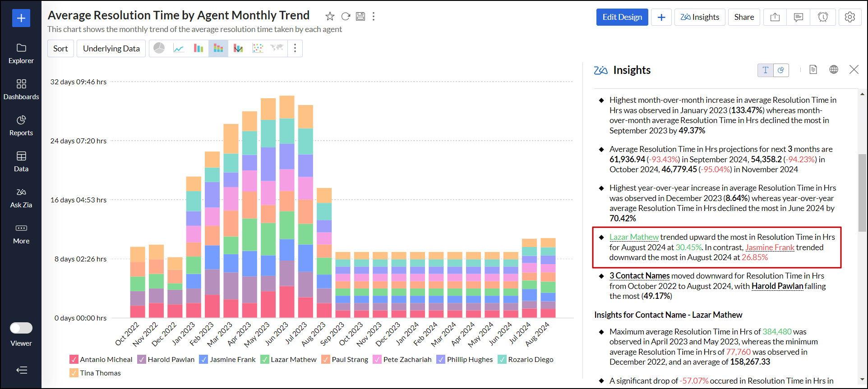Uncheck Tina Thomas legend checkbox

click(74, 373)
